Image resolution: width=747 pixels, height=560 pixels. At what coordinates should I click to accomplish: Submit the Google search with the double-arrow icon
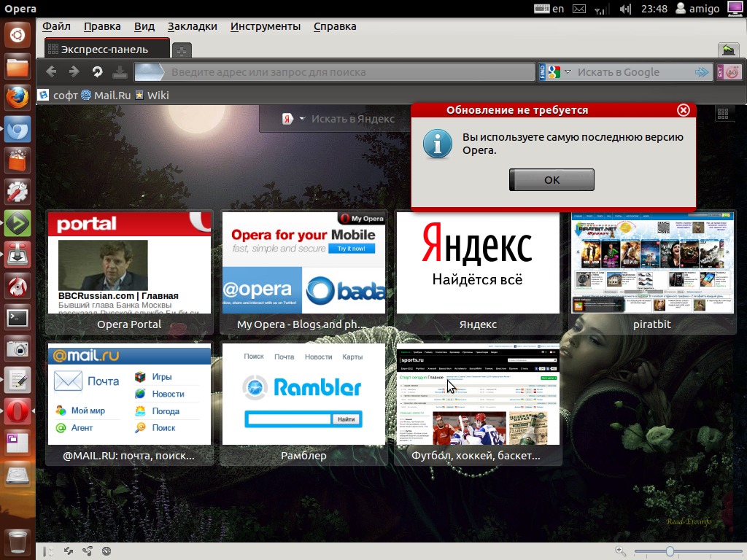[x=702, y=72]
